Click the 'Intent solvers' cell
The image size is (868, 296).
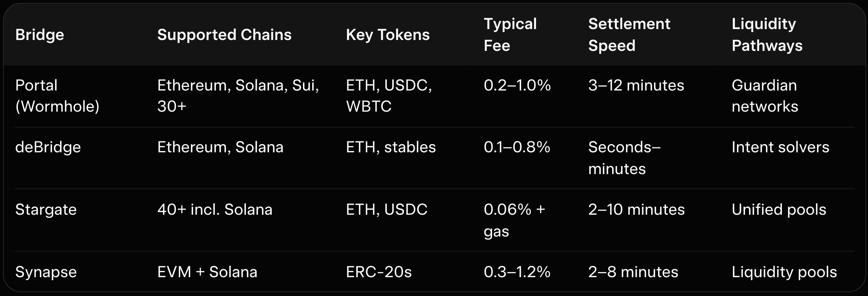[x=780, y=147]
